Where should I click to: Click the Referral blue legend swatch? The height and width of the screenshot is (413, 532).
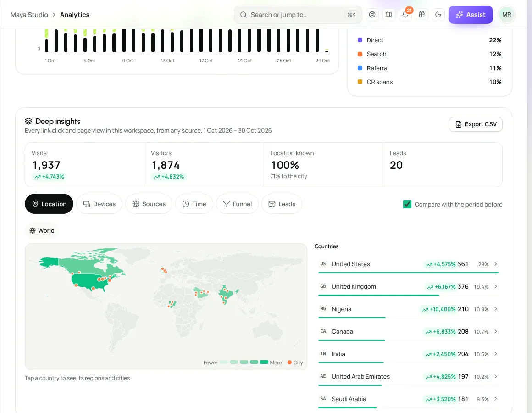click(x=360, y=68)
